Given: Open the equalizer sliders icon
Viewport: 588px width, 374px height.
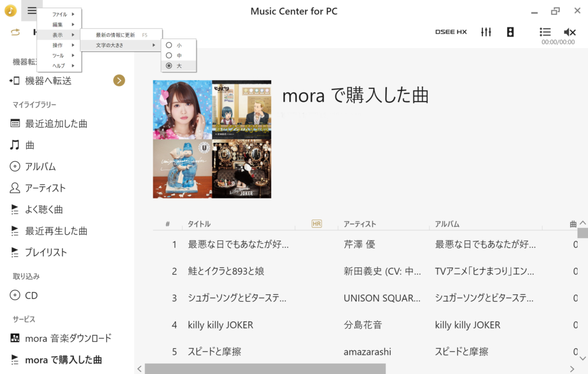Looking at the screenshot, I should [486, 32].
